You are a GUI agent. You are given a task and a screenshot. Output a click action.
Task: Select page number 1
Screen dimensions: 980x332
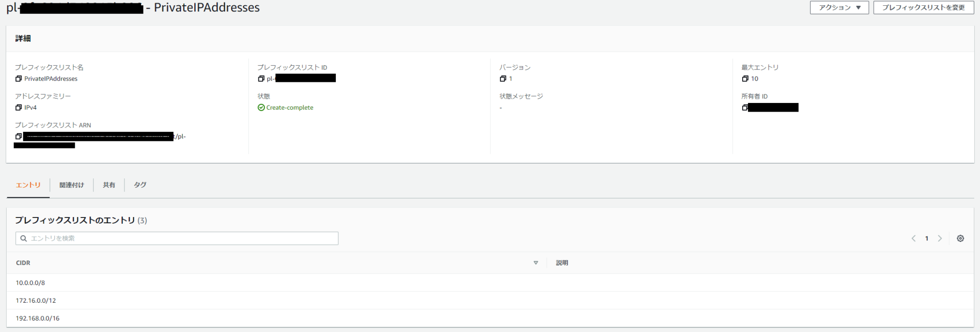927,238
